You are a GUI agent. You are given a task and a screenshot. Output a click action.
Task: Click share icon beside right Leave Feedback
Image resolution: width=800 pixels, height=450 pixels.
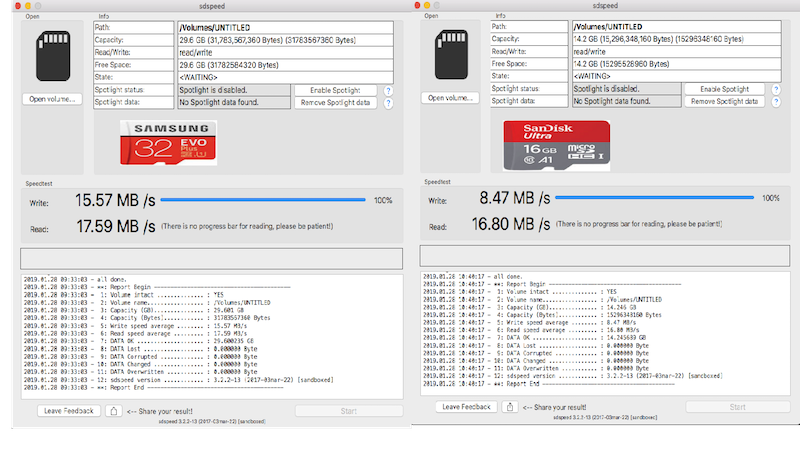pos(511,406)
